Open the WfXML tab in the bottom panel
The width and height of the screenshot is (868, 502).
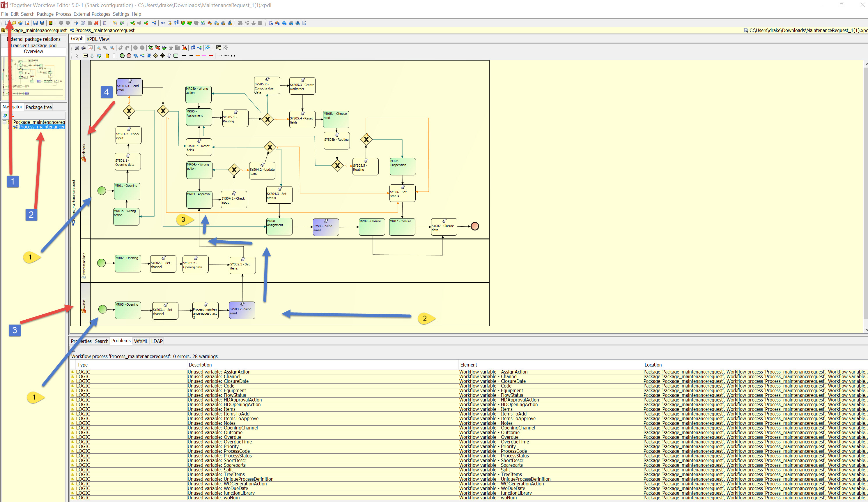point(141,341)
